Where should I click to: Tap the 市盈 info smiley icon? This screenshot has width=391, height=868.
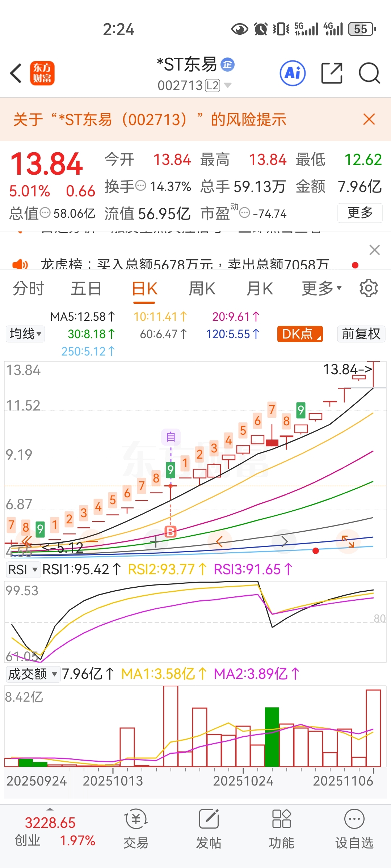245,213
